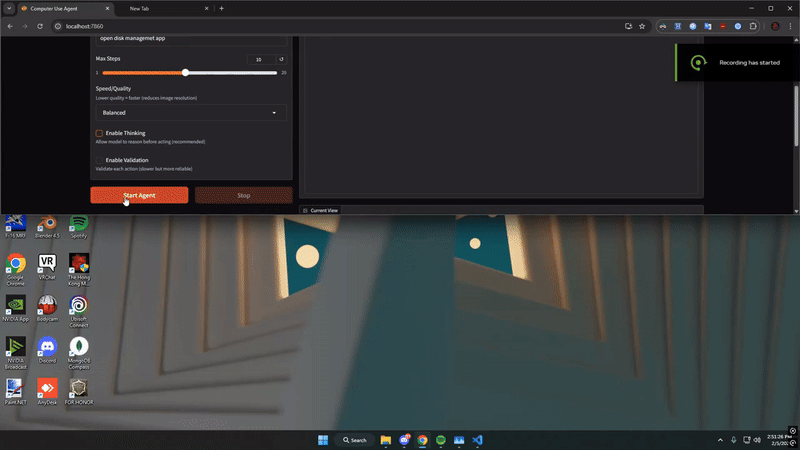Click the red extension icon in Chrome toolbar

pos(723,26)
